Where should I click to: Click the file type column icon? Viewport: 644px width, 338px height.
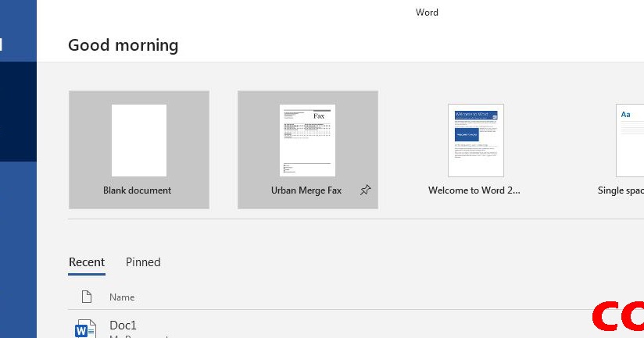pos(86,297)
